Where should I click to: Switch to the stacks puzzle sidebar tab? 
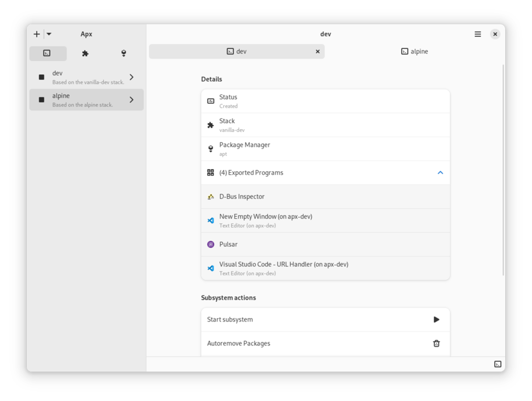coord(85,53)
